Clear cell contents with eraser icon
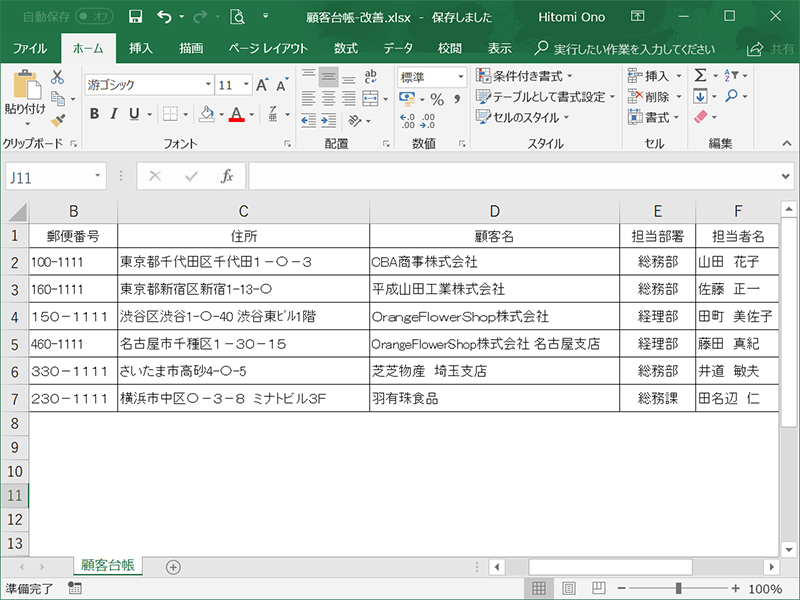 [x=701, y=117]
